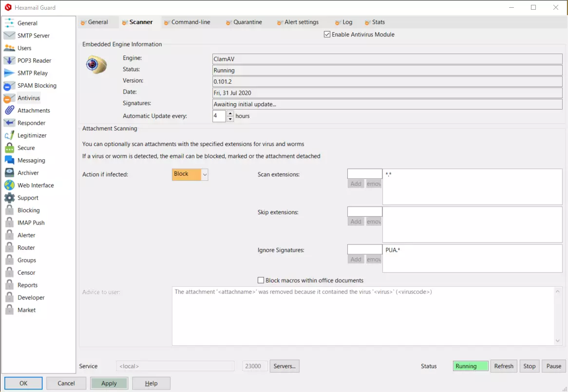The image size is (568, 392).
Task: Pause the running service
Action: tap(554, 366)
